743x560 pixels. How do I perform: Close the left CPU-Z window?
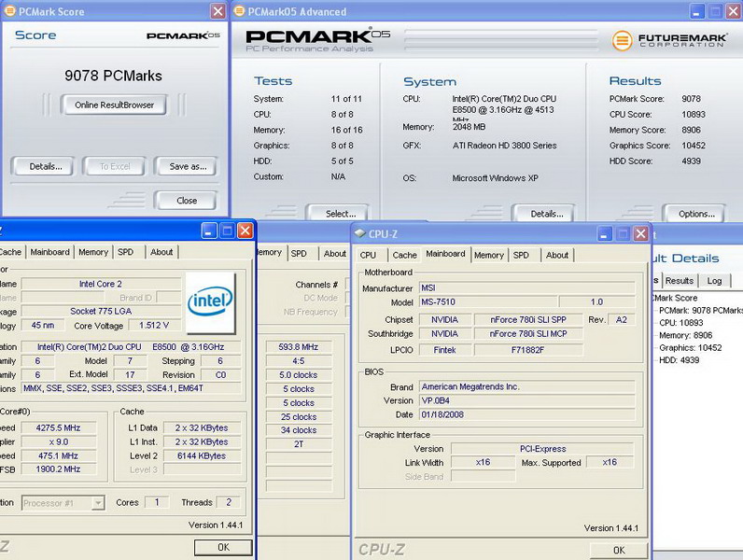[x=245, y=231]
